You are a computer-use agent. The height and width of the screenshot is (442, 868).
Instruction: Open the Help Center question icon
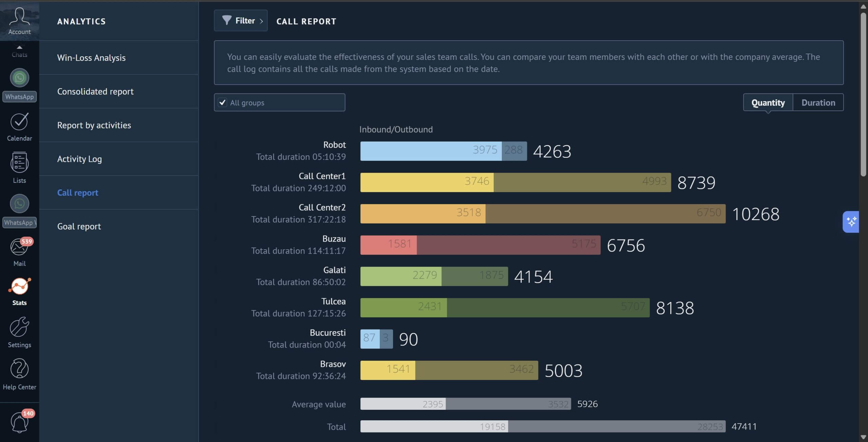tap(19, 369)
